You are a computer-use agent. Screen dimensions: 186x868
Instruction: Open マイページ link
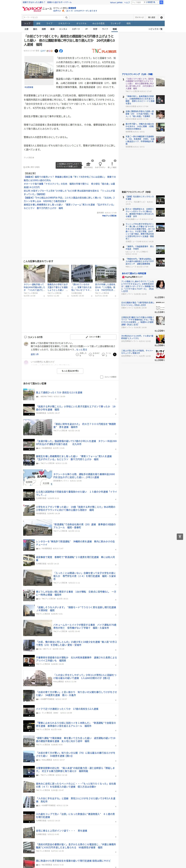pos(139,18)
